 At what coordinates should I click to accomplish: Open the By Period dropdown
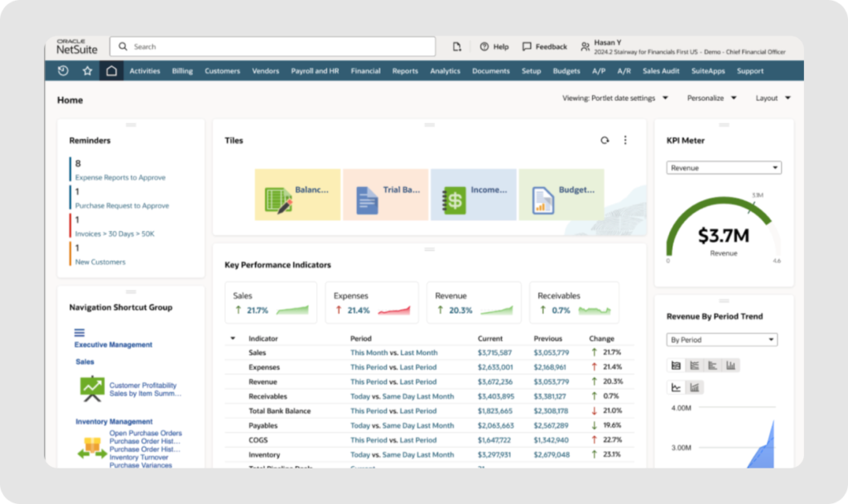pos(721,340)
